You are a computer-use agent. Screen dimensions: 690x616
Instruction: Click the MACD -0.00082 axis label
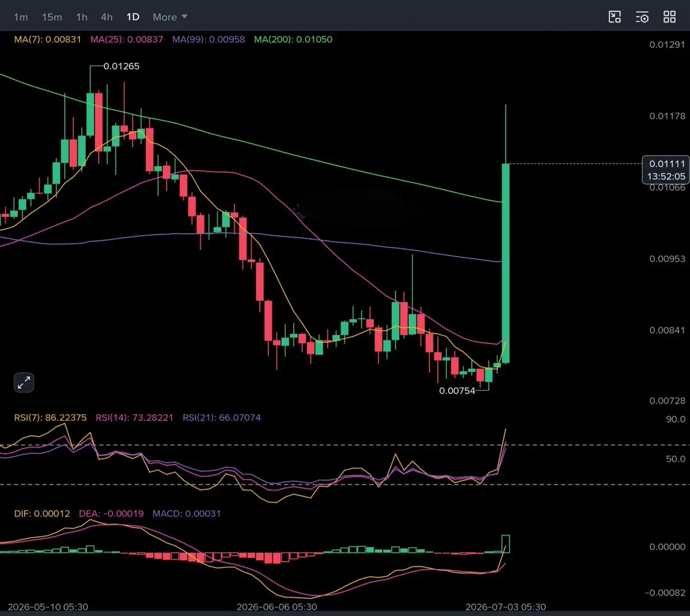click(665, 593)
